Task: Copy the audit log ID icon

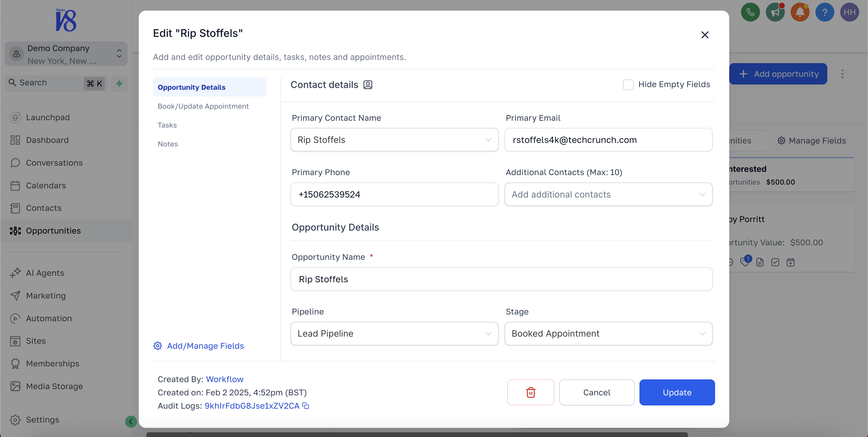Action: [306, 406]
